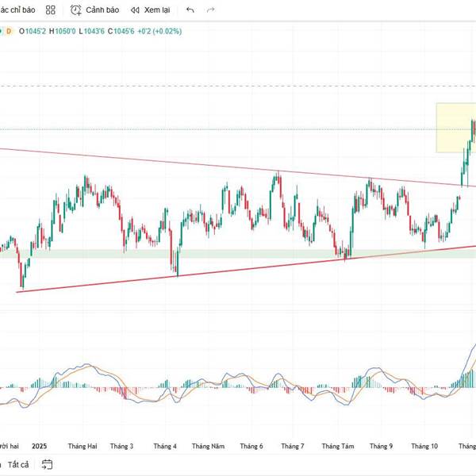The height and width of the screenshot is (476, 476).
Task: Start bar replay with 'Xem lại'
Action: tap(157, 10)
